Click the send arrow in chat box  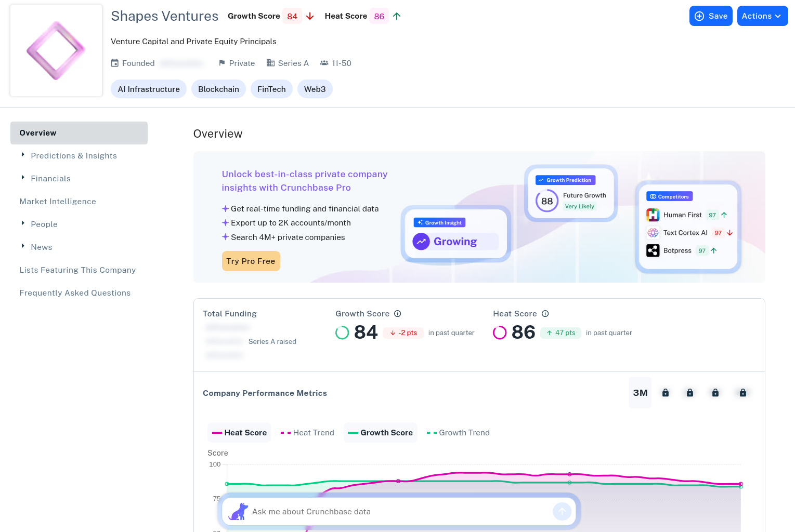click(x=562, y=512)
